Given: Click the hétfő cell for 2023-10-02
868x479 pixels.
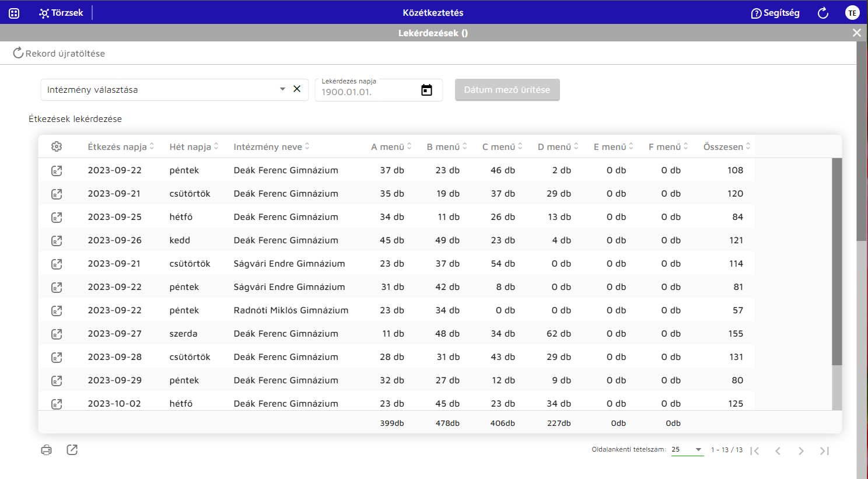Looking at the screenshot, I should 181,404.
